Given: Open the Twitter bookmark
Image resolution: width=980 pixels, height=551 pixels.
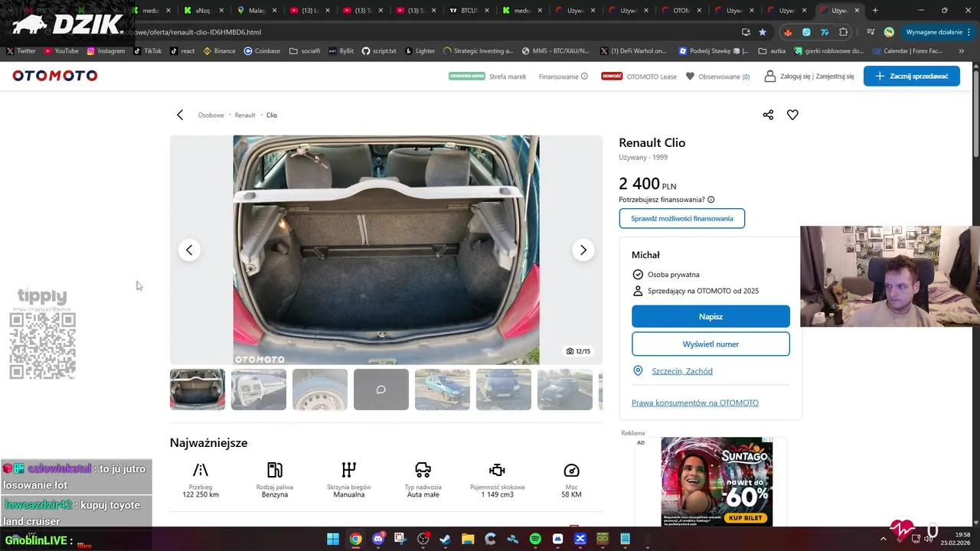Looking at the screenshot, I should [21, 51].
